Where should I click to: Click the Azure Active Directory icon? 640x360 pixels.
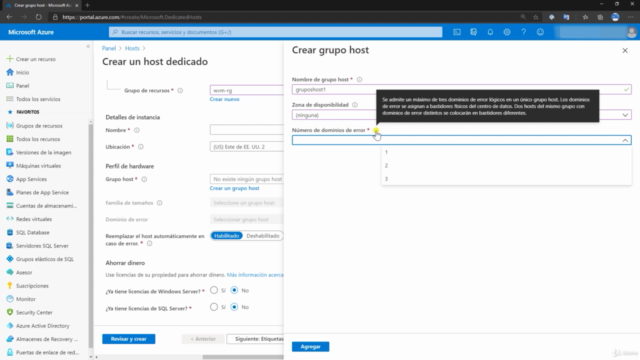coord(10,326)
